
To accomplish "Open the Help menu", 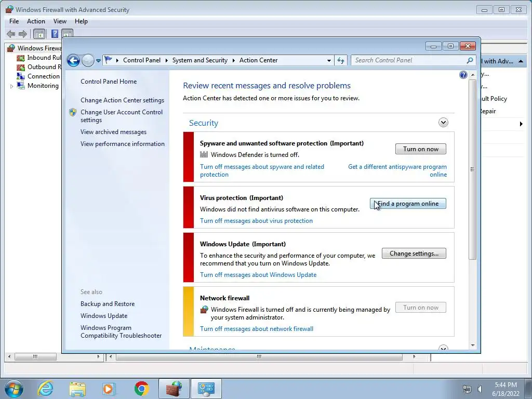I will 81,21.
